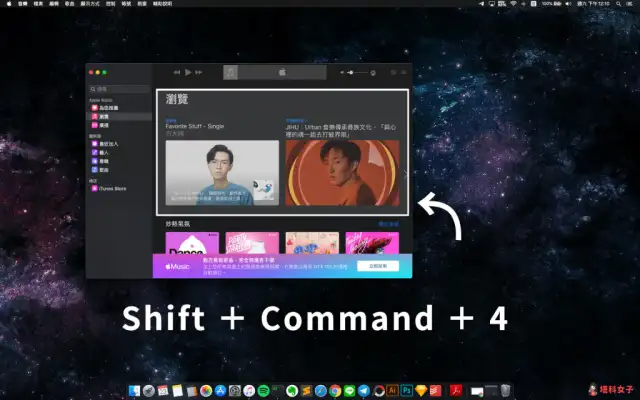Open the Trash in the Dock
Image resolution: width=640 pixels, height=400 pixels.
(x=505, y=391)
